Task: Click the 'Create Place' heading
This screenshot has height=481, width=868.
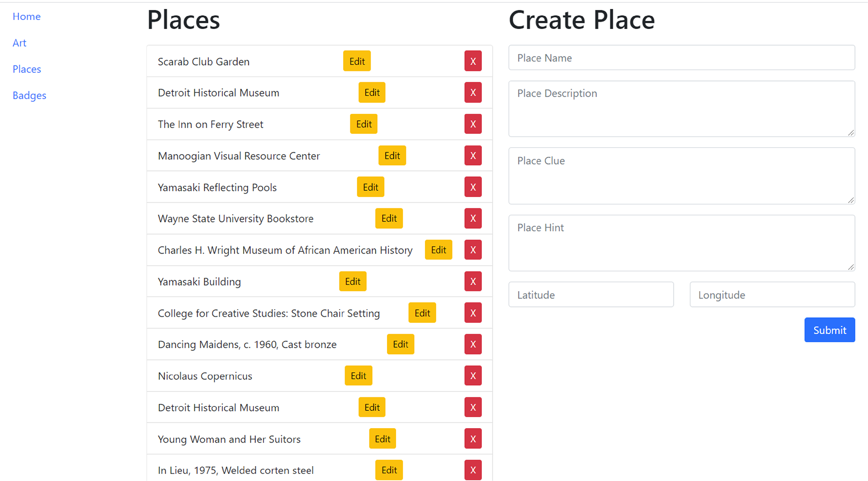Action: pos(582,20)
